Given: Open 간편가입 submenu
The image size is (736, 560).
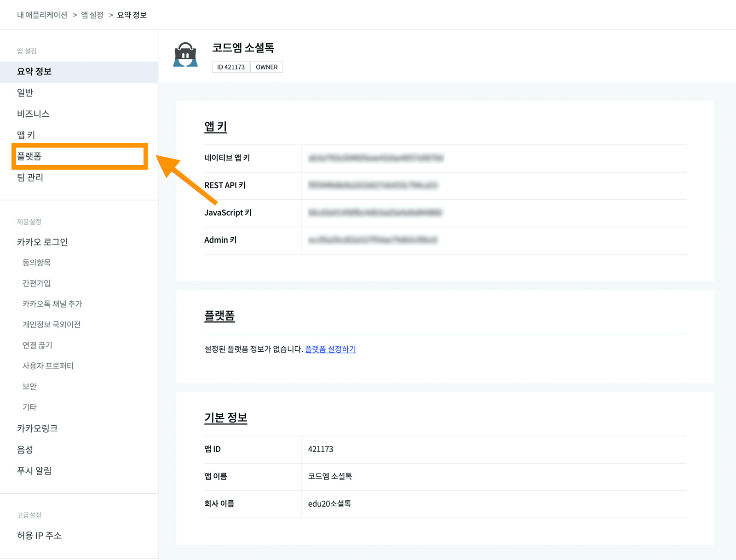Looking at the screenshot, I should click(x=36, y=283).
